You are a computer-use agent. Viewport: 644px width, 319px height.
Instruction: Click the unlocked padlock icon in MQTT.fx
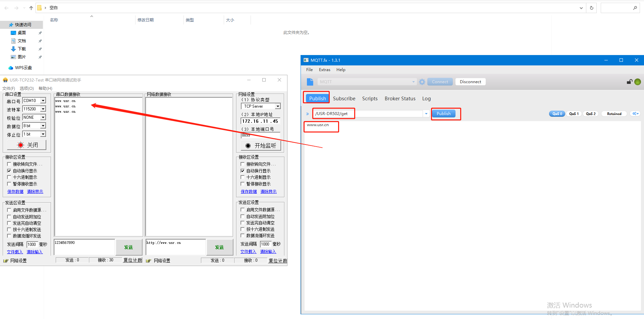pyautogui.click(x=630, y=82)
